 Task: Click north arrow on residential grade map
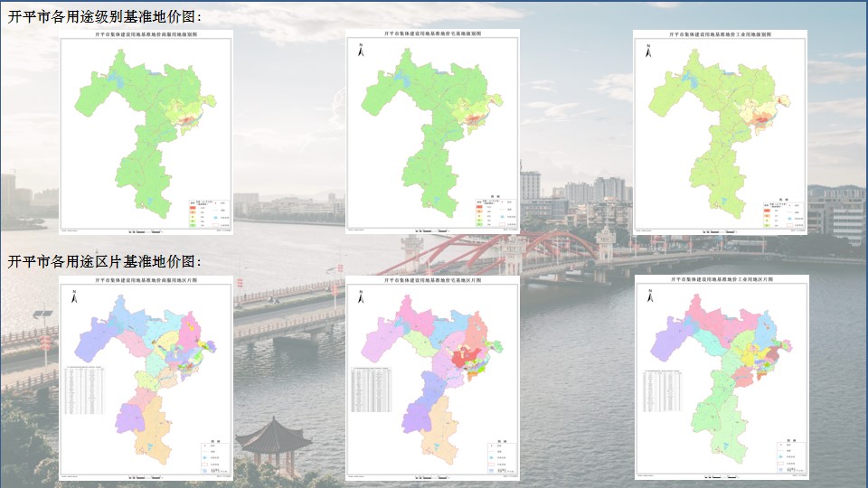(360, 51)
